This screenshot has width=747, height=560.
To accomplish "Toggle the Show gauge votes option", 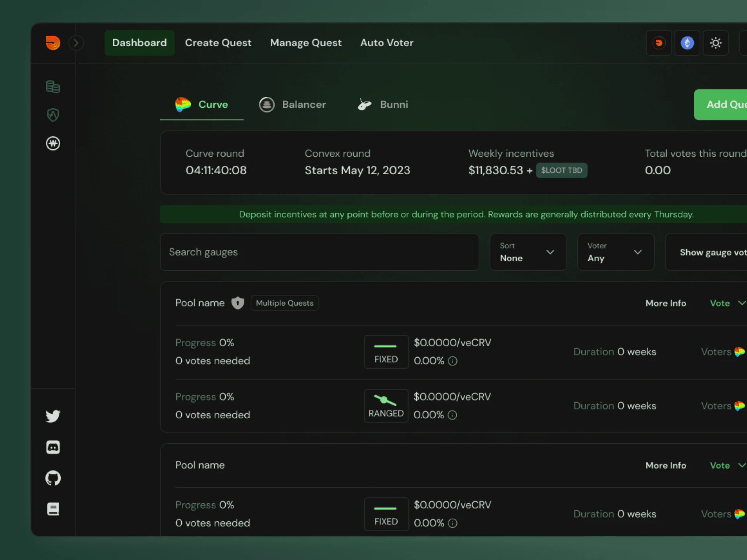I will (706, 252).
